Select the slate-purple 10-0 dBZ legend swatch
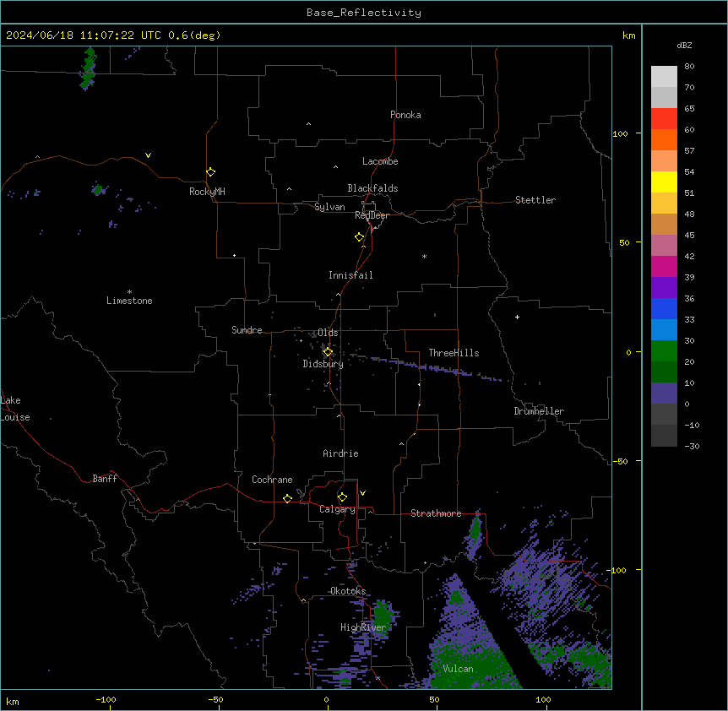 [x=664, y=393]
